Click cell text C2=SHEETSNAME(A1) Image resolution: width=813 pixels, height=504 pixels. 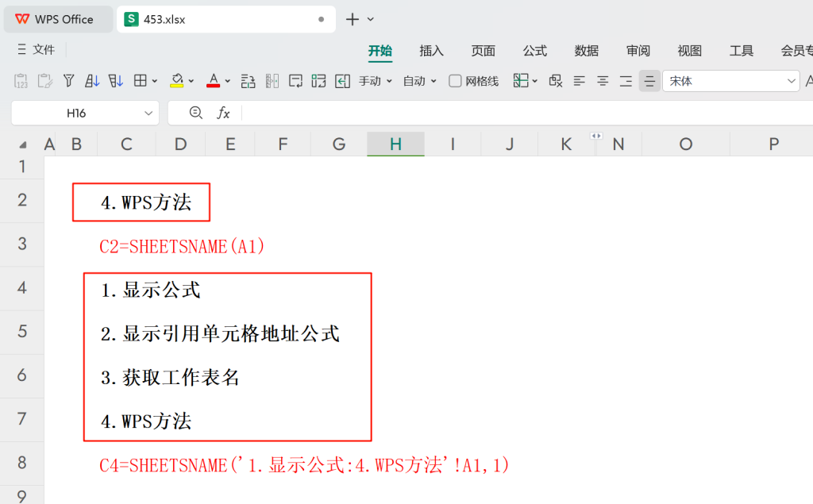click(x=182, y=246)
